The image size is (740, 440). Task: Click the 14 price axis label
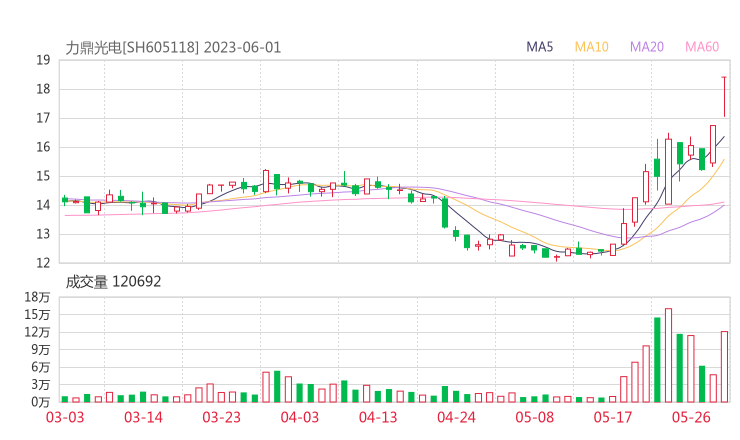(43, 205)
